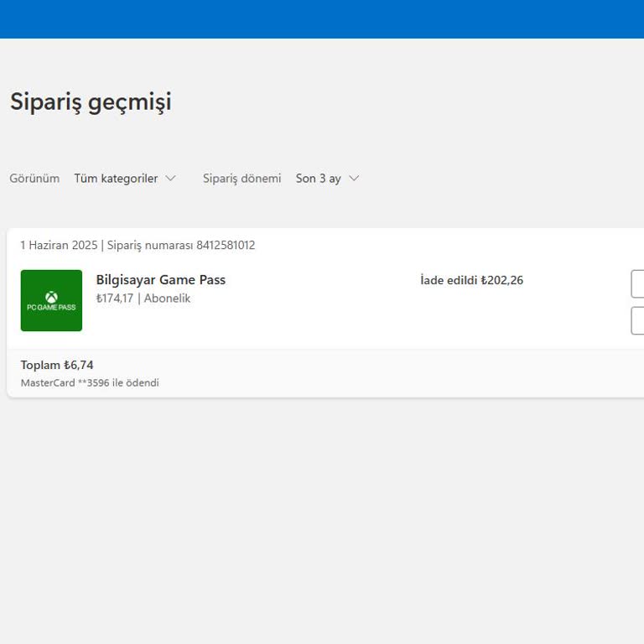
Task: Click the Sipariş geçmişi heading
Action: point(91,101)
